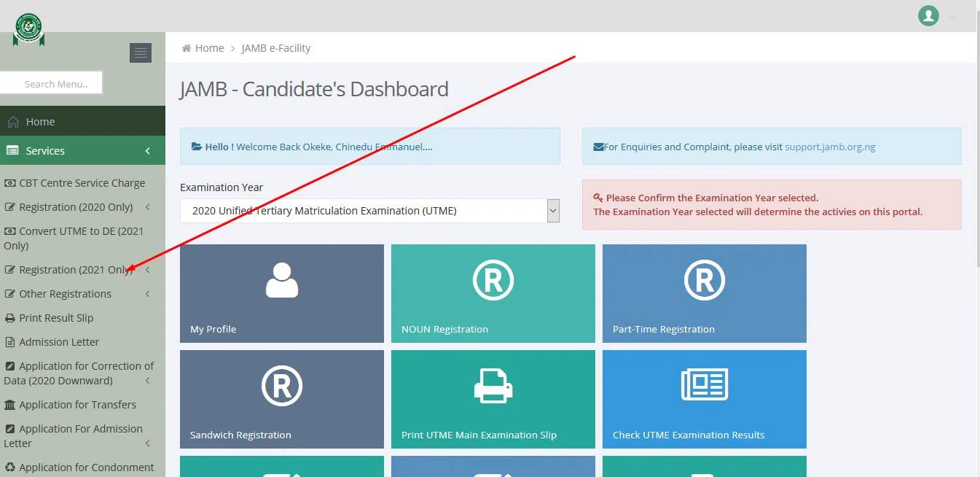The width and height of the screenshot is (980, 477).
Task: Click the JAMB logo
Action: click(x=28, y=28)
